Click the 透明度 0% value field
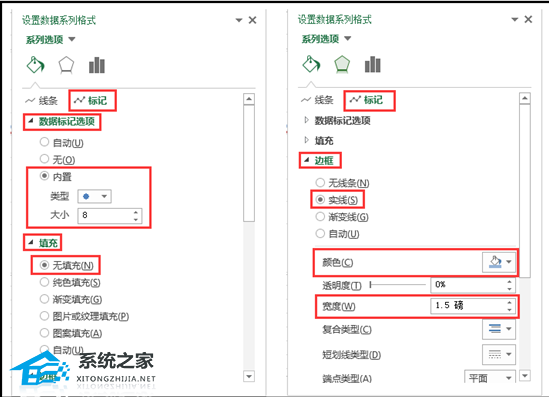Image resolution: width=549 pixels, height=397 pixels. pyautogui.click(x=467, y=285)
